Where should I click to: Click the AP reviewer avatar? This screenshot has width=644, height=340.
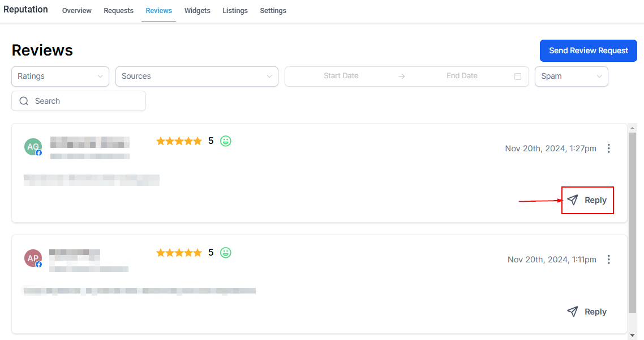tap(33, 258)
